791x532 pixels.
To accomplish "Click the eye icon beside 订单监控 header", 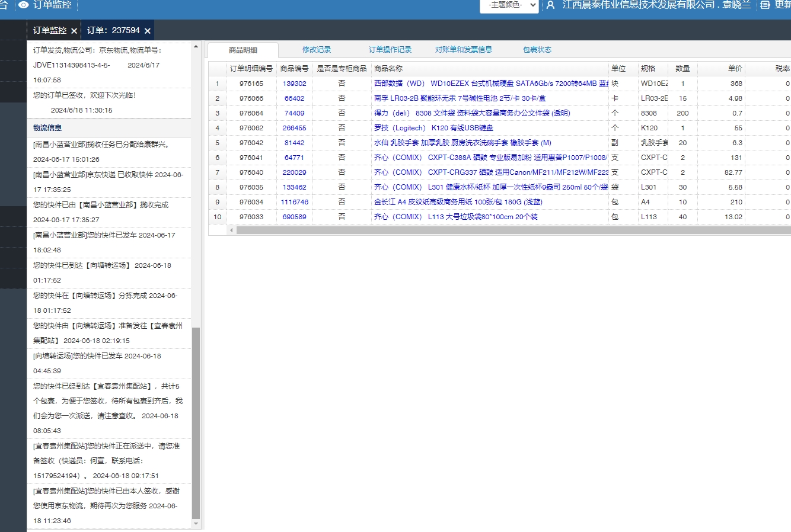I will point(24,5).
